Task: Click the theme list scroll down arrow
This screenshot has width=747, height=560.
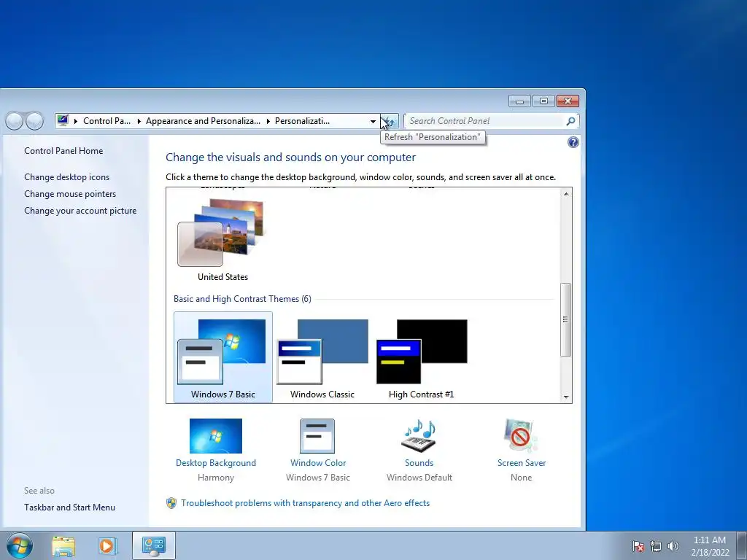Action: (566, 397)
